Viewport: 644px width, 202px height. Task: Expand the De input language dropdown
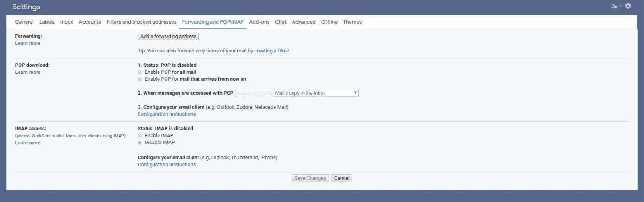(616, 7)
